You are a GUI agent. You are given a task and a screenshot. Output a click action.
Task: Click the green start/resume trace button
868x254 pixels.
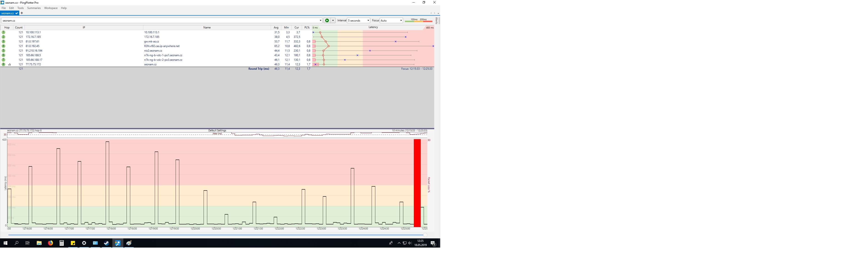pos(327,21)
